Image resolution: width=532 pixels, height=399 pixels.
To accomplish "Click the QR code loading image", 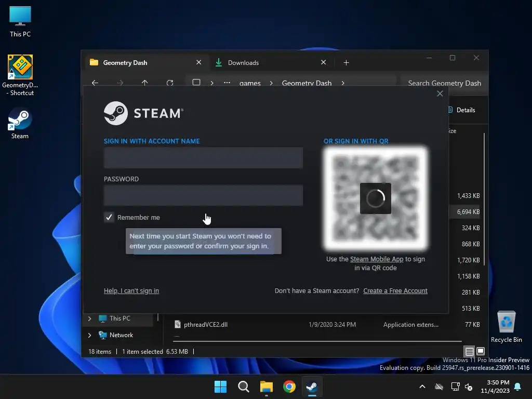I will tap(375, 198).
